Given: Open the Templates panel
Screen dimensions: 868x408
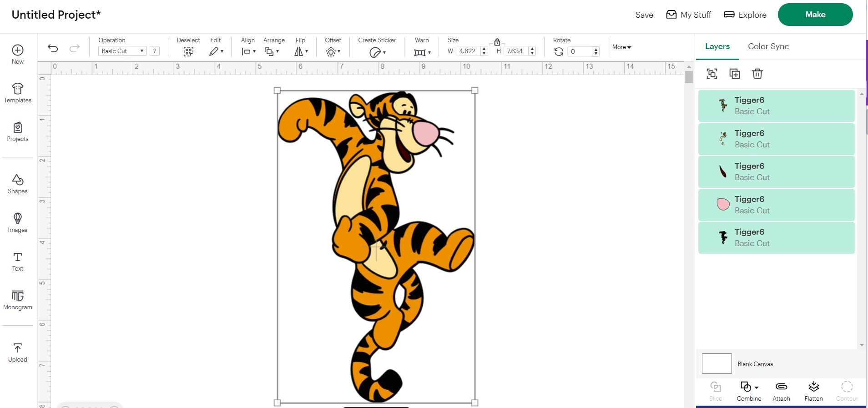Looking at the screenshot, I should 17,93.
